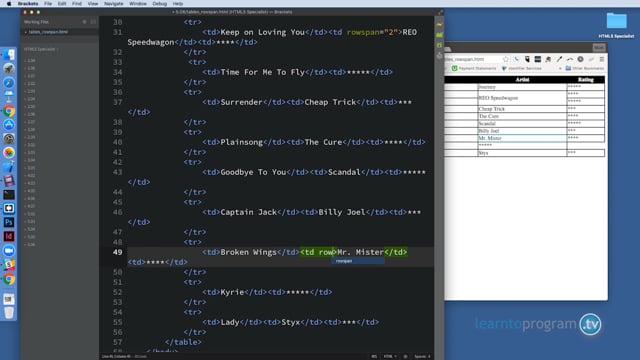Click the eyedropper extension icon in Chrome
The image size is (640, 360).
(x=559, y=59)
